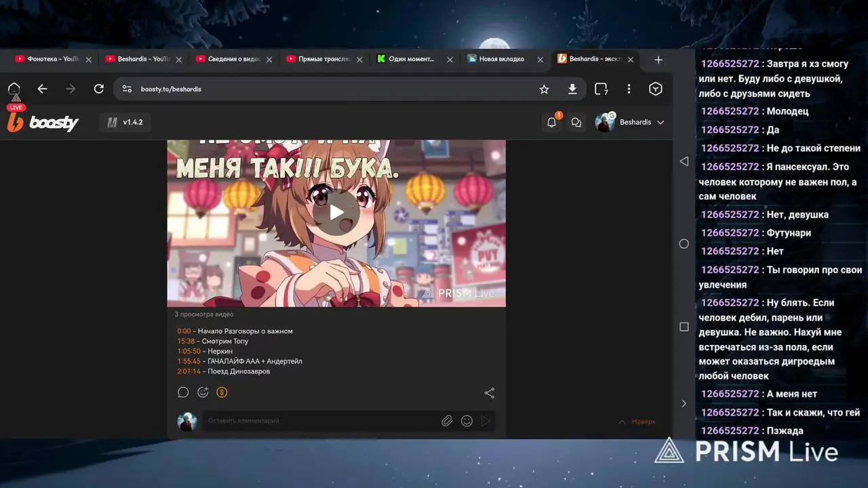868x488 pixels.
Task: Click the Boosty logo
Action: [x=43, y=123]
